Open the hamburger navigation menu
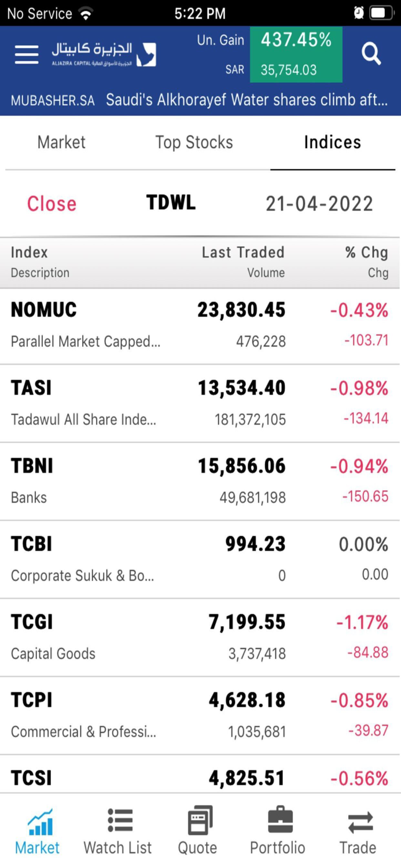This screenshot has width=401, height=868. point(25,54)
